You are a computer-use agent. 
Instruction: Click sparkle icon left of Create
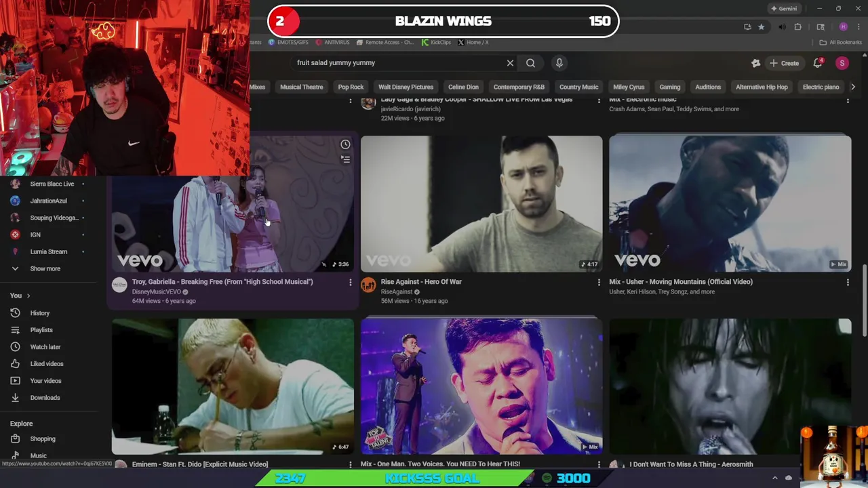[x=755, y=63]
